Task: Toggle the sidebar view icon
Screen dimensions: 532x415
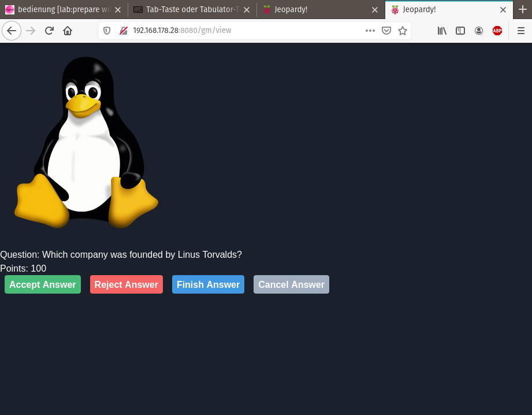Action: 460,31
